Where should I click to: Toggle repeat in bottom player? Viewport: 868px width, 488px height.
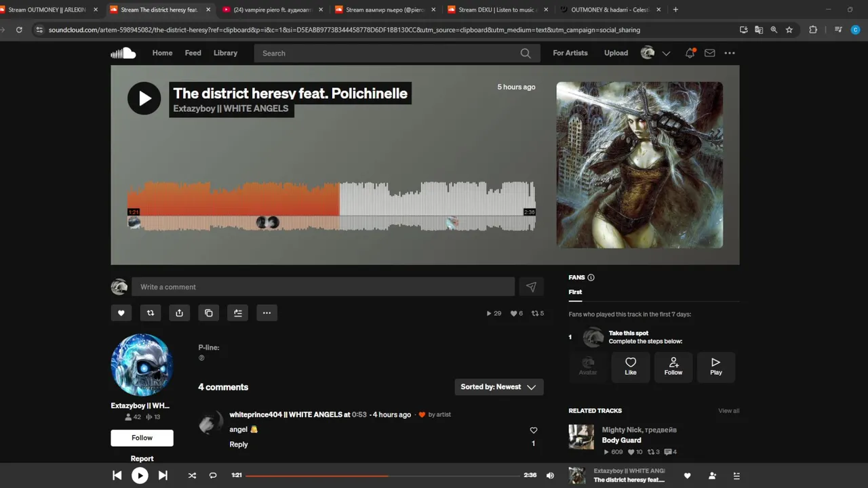click(x=213, y=476)
